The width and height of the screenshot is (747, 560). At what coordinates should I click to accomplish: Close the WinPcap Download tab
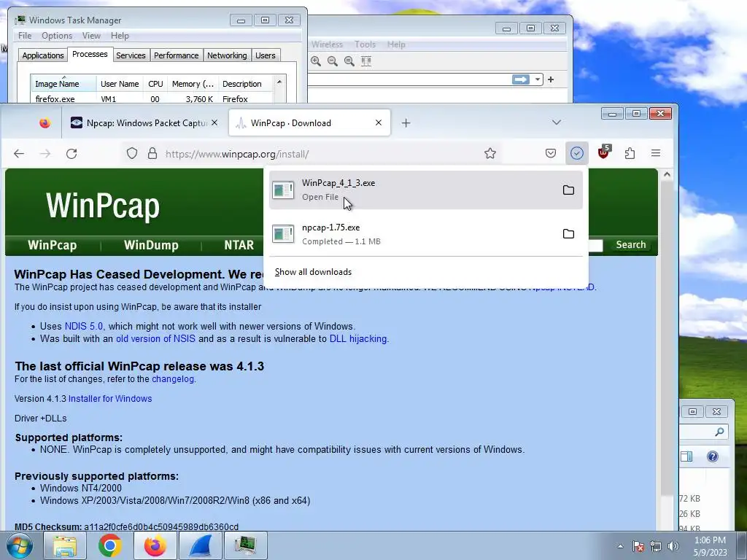click(379, 122)
